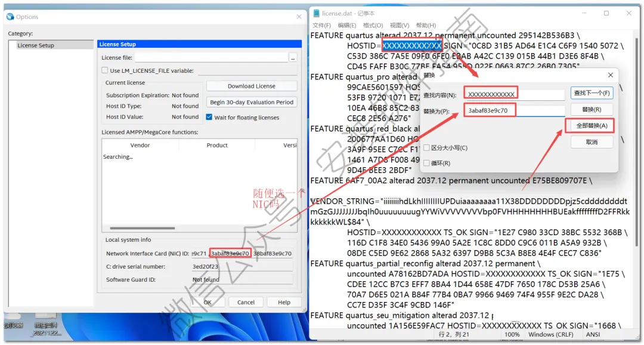This screenshot has width=644, height=345.
Task: Click the 全部替换(A) button
Action: click(x=592, y=125)
